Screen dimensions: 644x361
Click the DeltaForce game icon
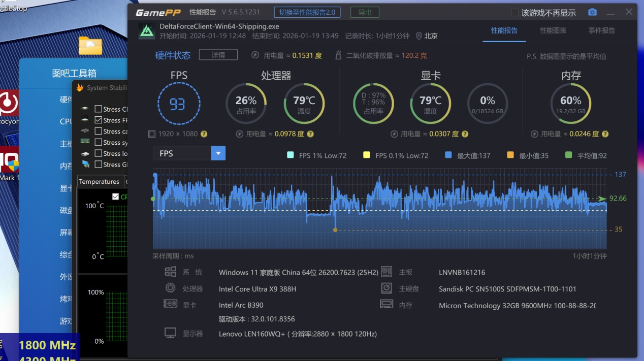click(147, 31)
